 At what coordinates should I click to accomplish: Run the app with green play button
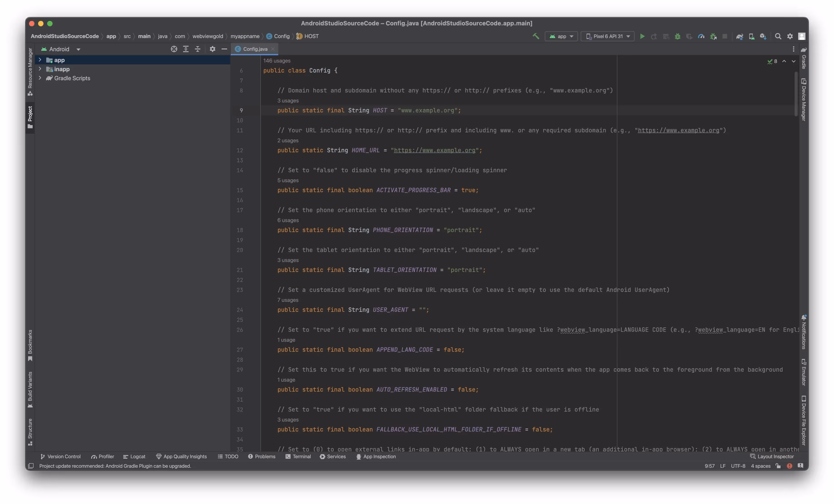(x=642, y=36)
